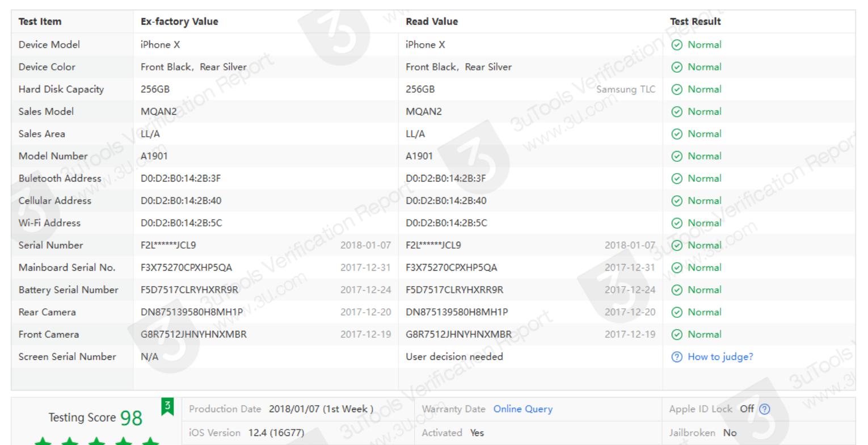Click ex-factory Front Black, Rear Silver
868x445 pixels.
click(193, 66)
